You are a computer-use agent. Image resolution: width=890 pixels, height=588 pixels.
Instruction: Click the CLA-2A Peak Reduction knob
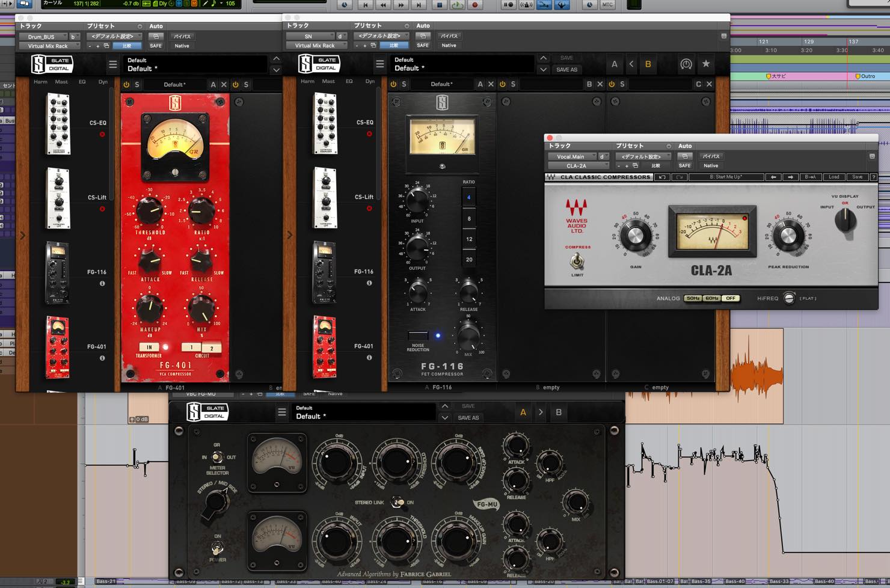pos(788,236)
